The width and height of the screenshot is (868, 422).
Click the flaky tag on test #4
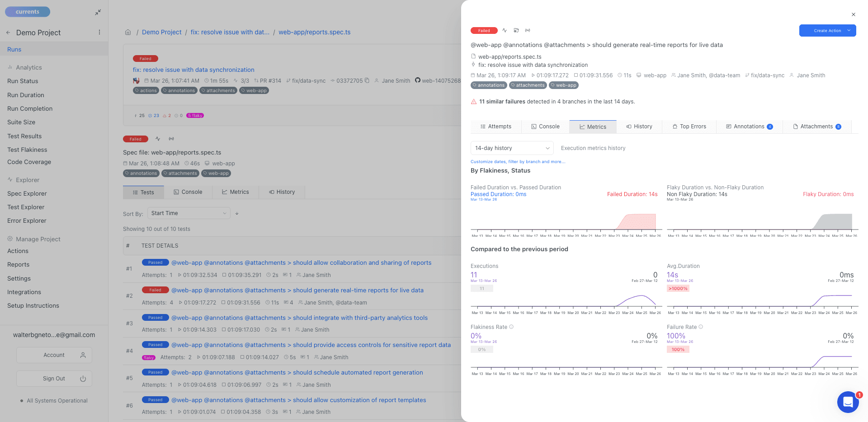pos(149,357)
